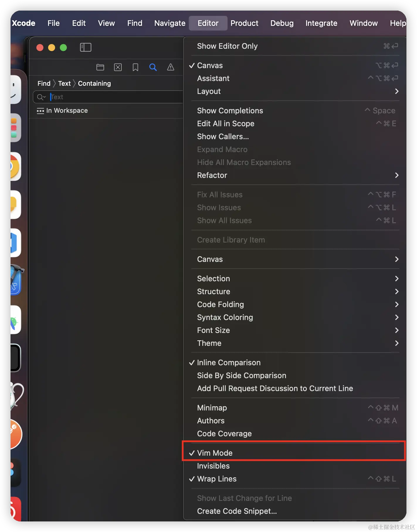Open the View menu
Screen dimensions: 417x532
(106, 23)
